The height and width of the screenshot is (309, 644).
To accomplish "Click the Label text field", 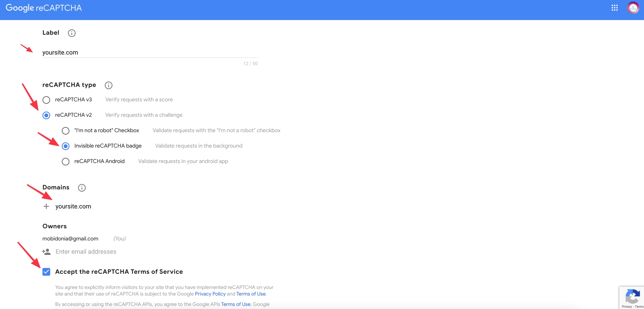I will coord(150,52).
